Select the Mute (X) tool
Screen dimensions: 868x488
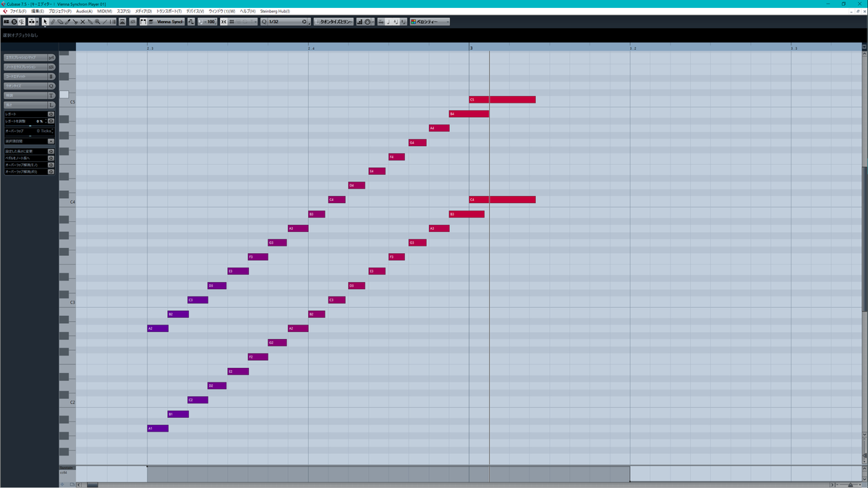(82, 22)
